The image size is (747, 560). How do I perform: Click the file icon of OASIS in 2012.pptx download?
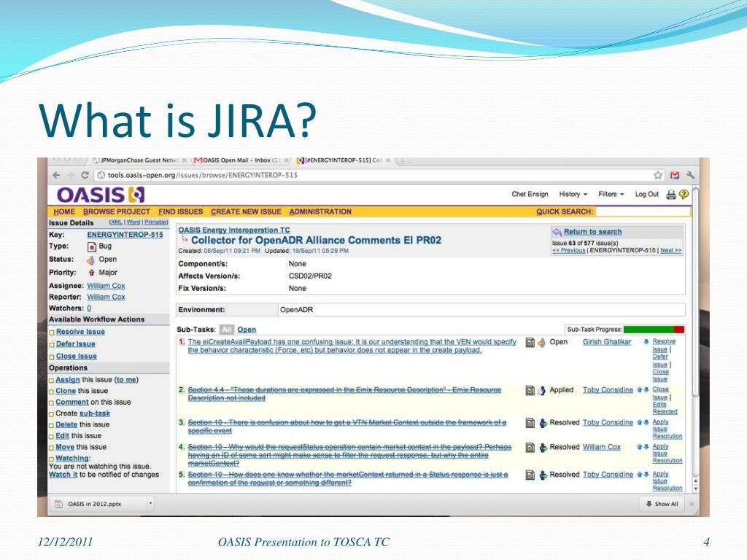58,504
